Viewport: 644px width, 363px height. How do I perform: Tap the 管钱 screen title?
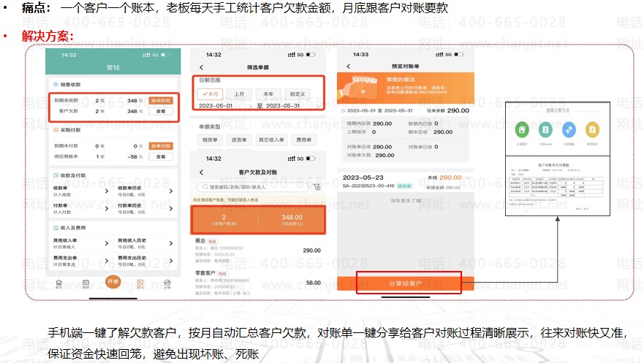tap(113, 67)
